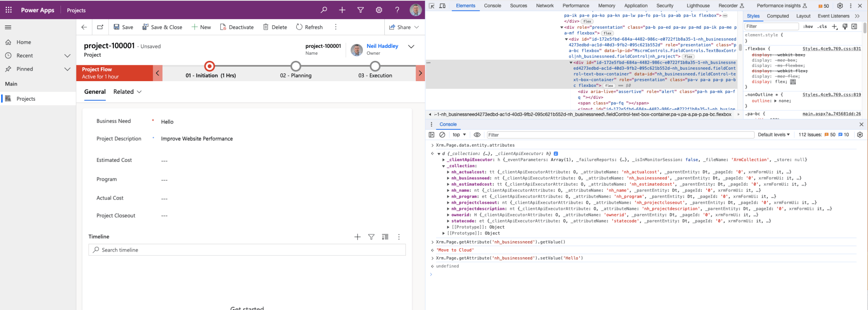This screenshot has height=310, width=868.
Task: Toggle :hov element state panel
Action: pyautogui.click(x=808, y=26)
